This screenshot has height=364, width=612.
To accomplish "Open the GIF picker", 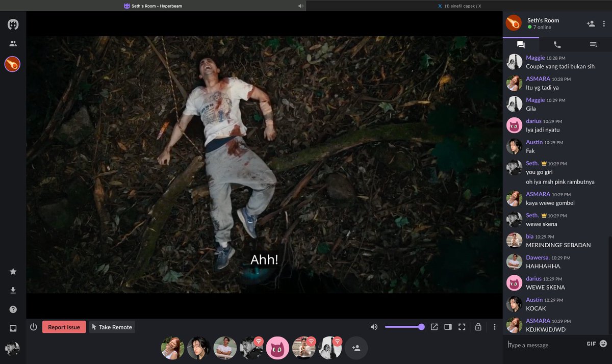I will click(x=591, y=344).
